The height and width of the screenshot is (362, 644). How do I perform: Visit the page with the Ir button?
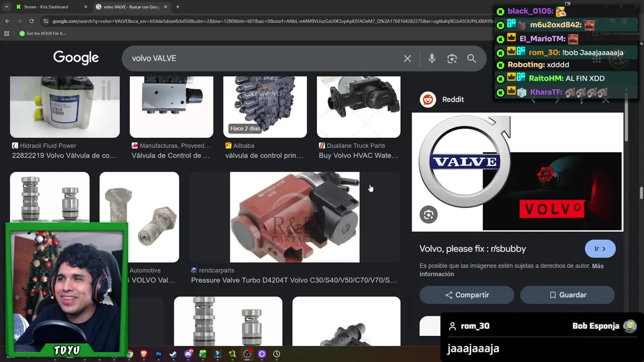[x=600, y=248]
